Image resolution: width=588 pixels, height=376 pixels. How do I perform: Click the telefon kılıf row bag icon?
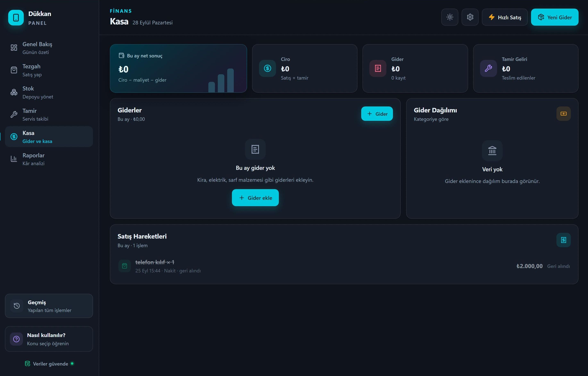tap(125, 266)
